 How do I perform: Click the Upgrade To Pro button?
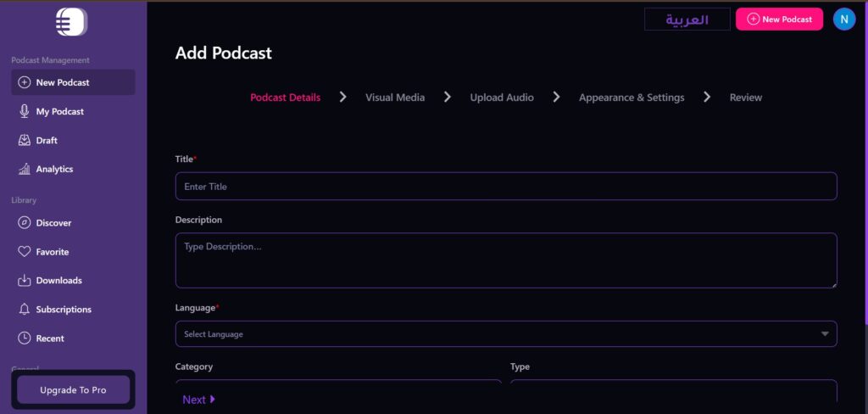(x=74, y=389)
